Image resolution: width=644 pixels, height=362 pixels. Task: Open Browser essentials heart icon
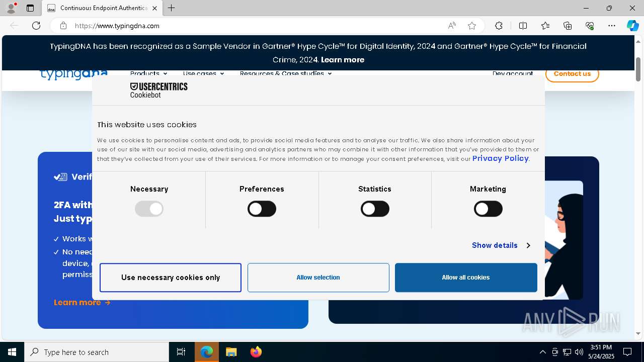click(x=590, y=26)
